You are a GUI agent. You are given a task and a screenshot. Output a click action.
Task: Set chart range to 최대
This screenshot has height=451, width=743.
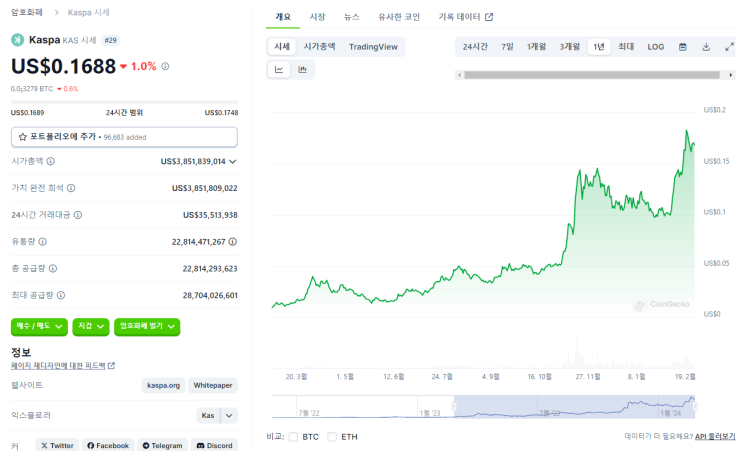click(x=626, y=47)
